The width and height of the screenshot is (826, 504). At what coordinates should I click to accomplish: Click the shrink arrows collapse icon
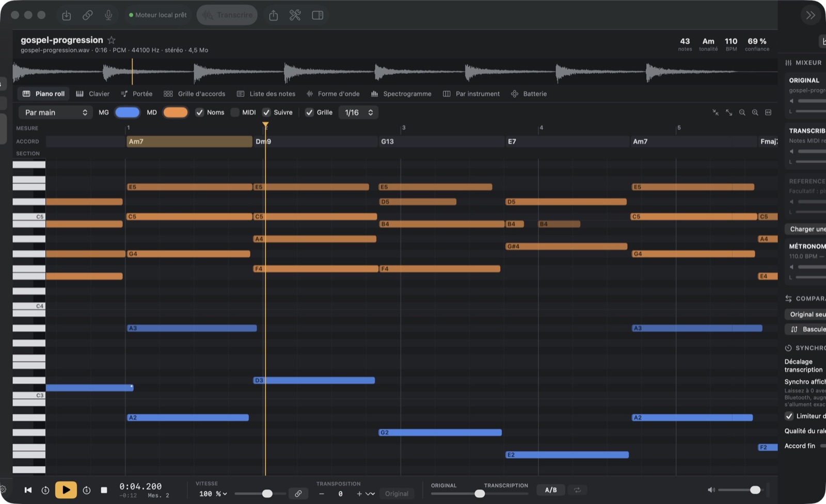point(716,112)
